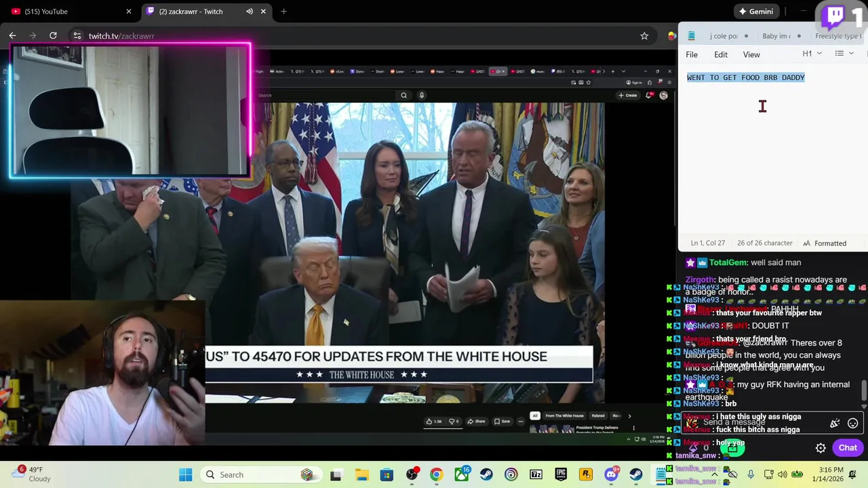The height and width of the screenshot is (488, 868).
Task: Open the volume control in system tray
Action: click(x=783, y=474)
